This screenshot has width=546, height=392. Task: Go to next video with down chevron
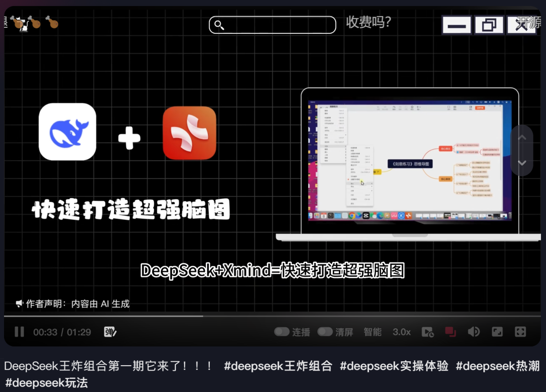pyautogui.click(x=522, y=163)
